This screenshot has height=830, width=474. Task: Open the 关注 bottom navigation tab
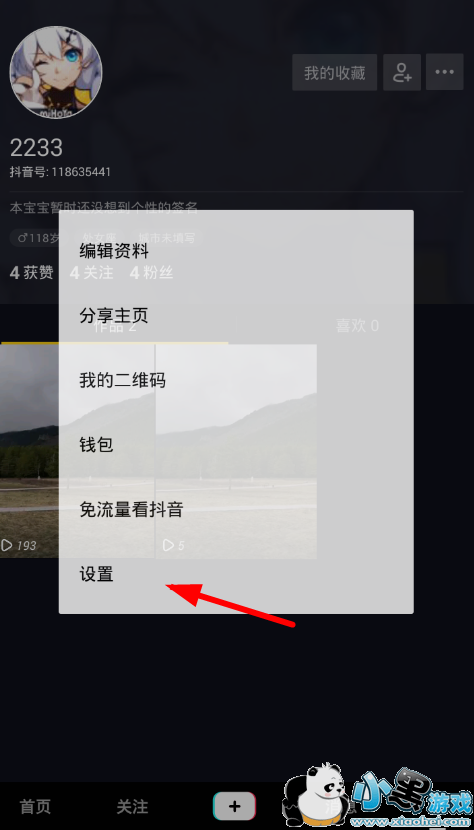click(x=132, y=807)
